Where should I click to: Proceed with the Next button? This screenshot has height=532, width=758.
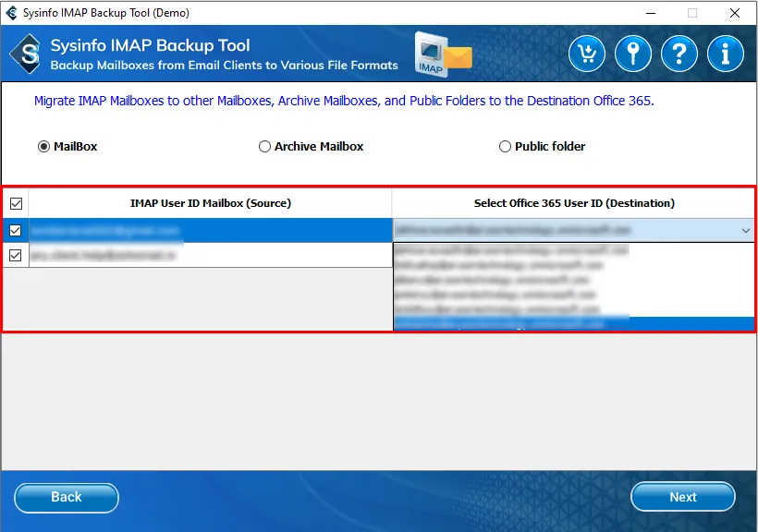coord(682,497)
